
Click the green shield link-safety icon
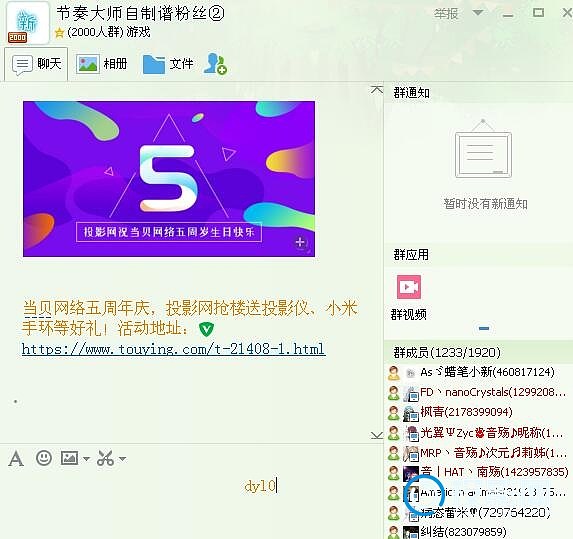coord(206,329)
